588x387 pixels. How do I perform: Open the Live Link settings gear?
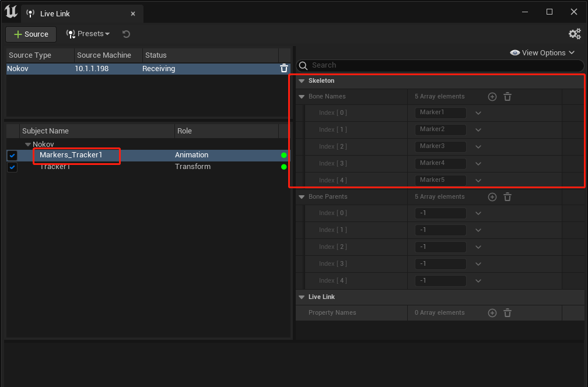point(575,34)
